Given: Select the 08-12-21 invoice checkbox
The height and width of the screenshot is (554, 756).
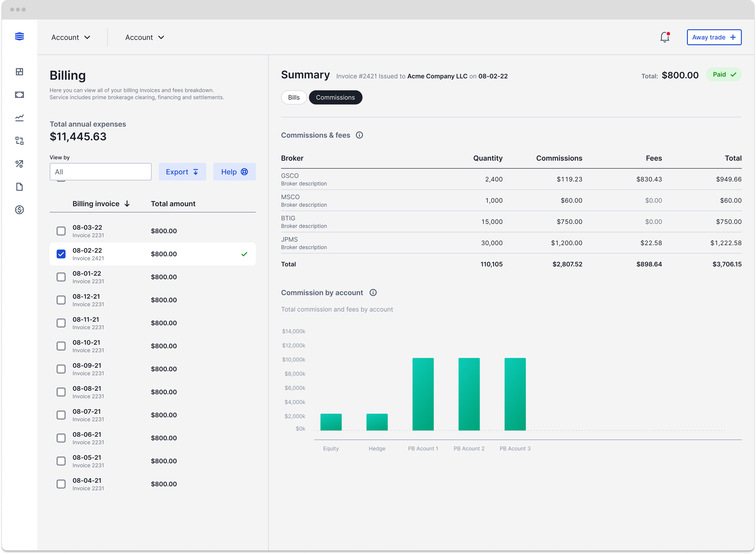Looking at the screenshot, I should pyautogui.click(x=61, y=300).
